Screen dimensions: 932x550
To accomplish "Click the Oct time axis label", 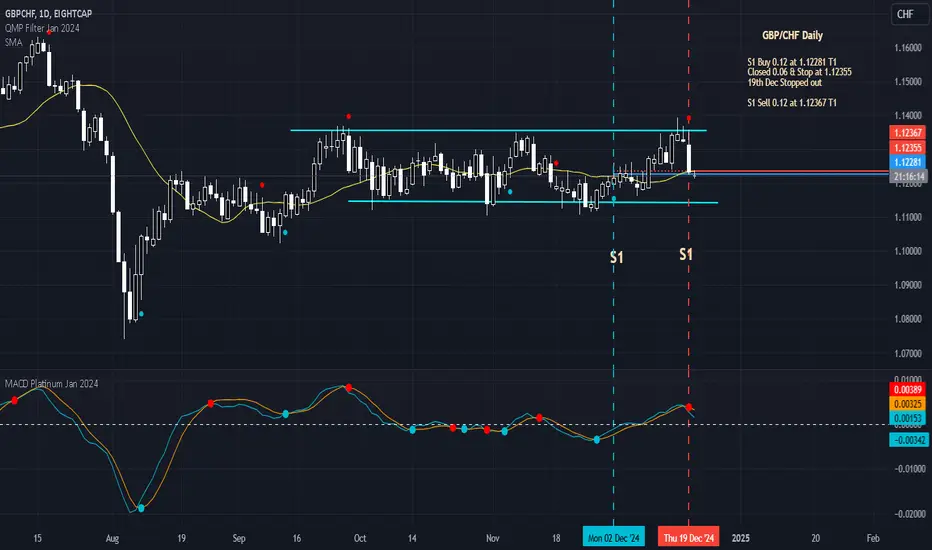I will [360, 538].
